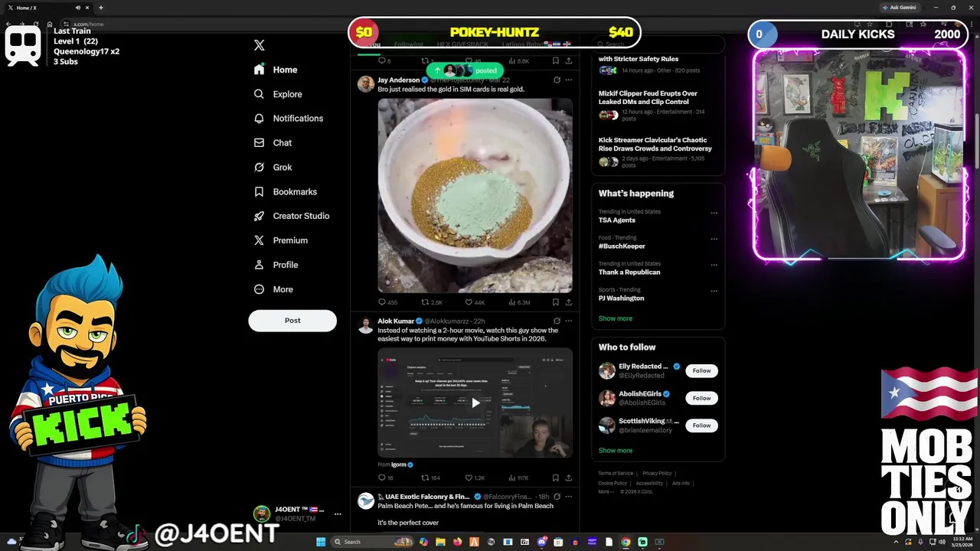This screenshot has height=551, width=980.
Task: Click the X logo above Home
Action: pyautogui.click(x=260, y=45)
